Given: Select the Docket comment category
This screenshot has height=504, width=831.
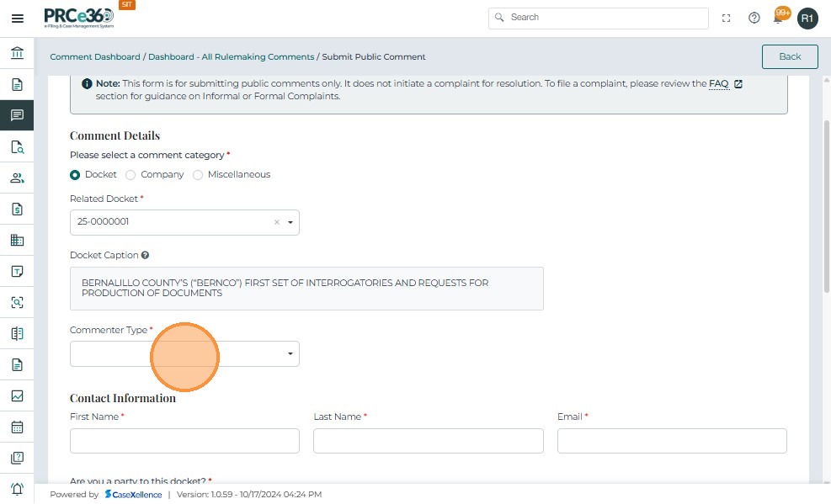Looking at the screenshot, I should [75, 175].
